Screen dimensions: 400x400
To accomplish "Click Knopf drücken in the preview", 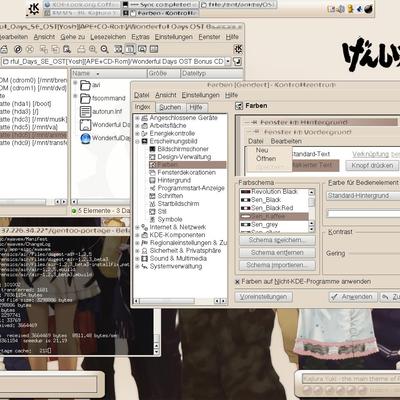I will [x=372, y=165].
